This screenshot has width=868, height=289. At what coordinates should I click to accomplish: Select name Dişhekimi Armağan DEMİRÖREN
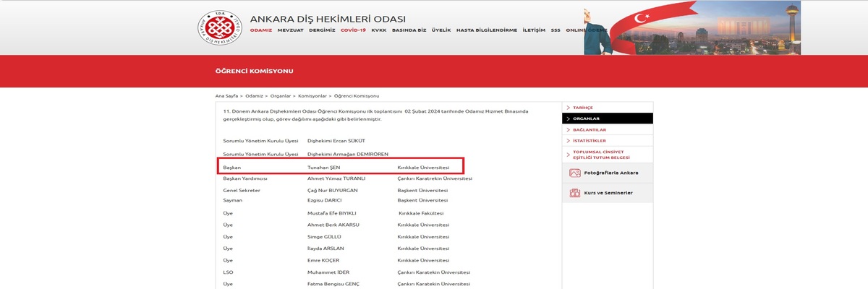(x=348, y=155)
